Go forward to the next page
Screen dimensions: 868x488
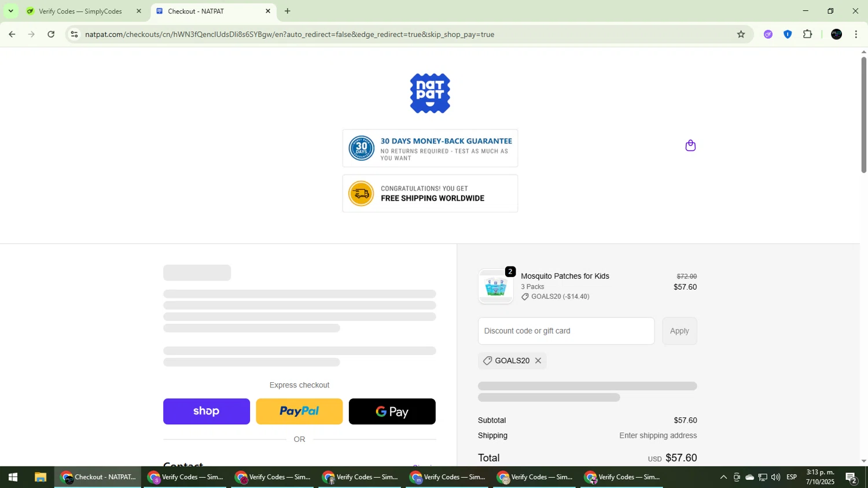tap(31, 34)
